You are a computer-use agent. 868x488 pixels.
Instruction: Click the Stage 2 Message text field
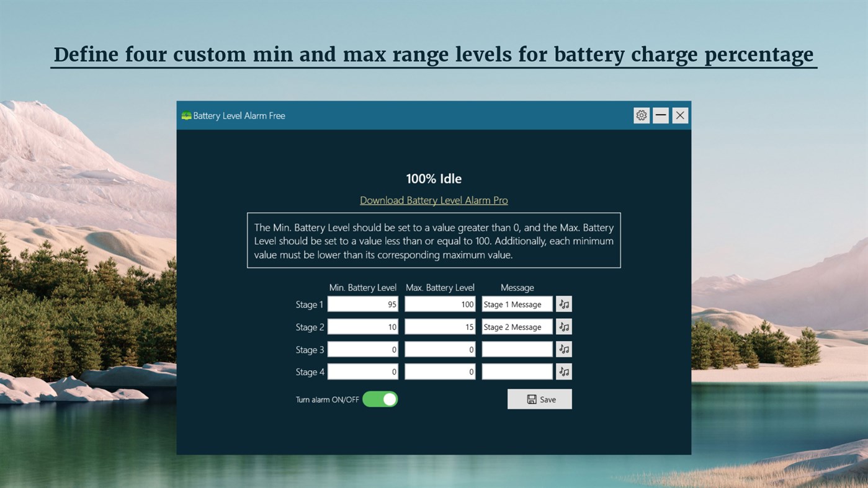(516, 326)
